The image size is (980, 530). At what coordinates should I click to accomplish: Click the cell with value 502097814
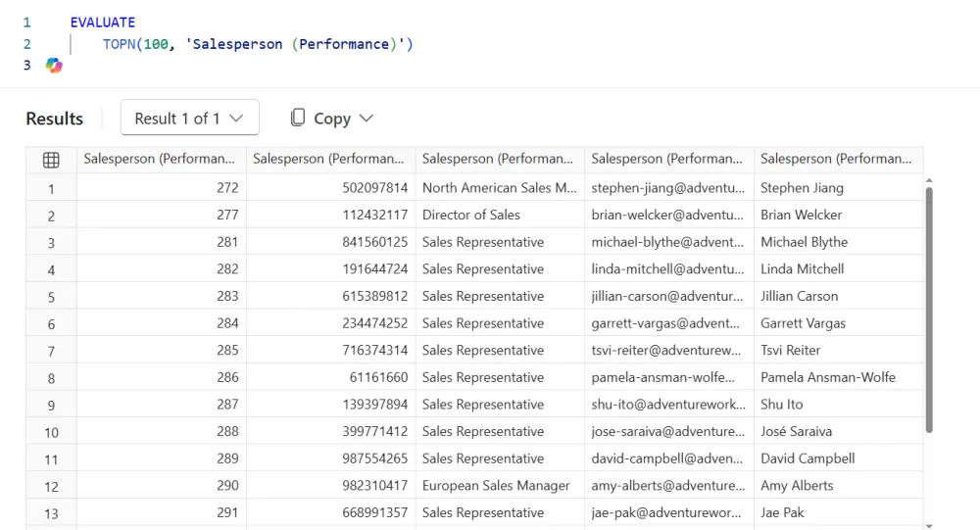point(330,187)
